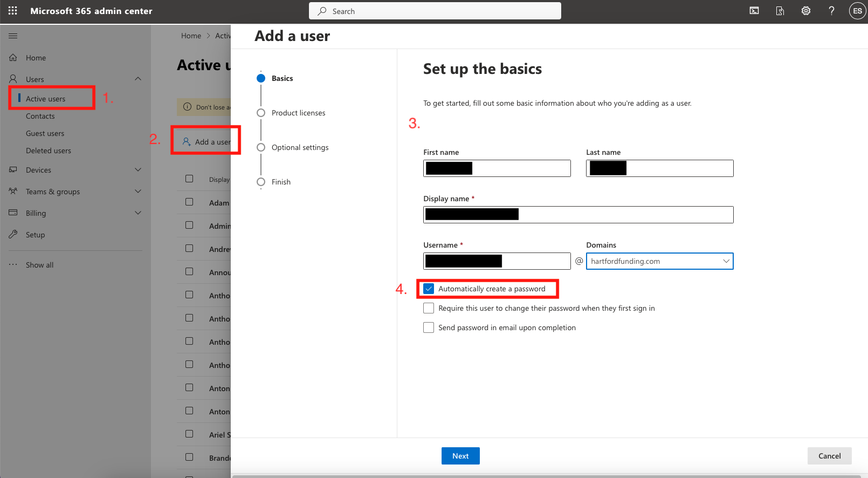This screenshot has width=868, height=478.
Task: Click the Next button
Action: pos(460,456)
